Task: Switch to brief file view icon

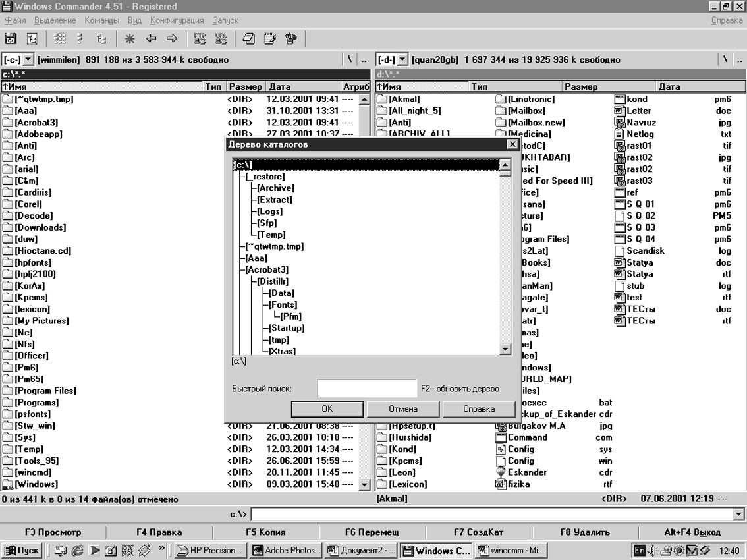Action: pyautogui.click(x=59, y=39)
